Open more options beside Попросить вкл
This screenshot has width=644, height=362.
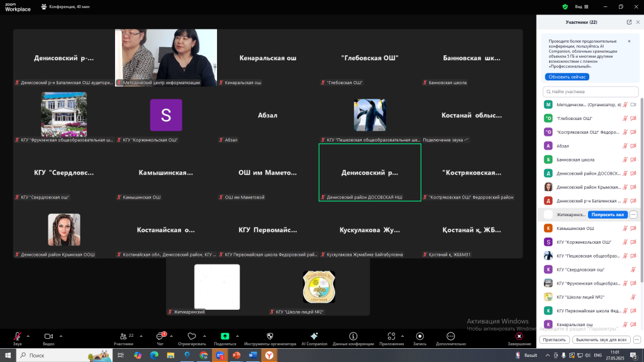coord(633,215)
